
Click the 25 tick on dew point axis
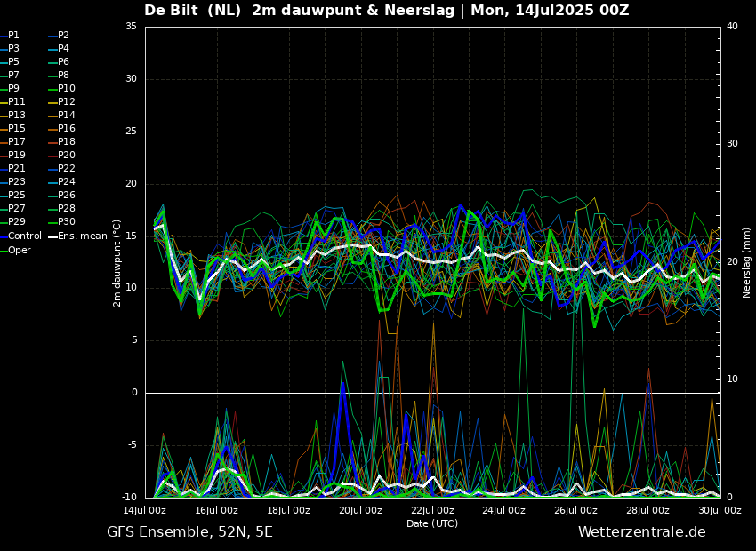click(131, 132)
